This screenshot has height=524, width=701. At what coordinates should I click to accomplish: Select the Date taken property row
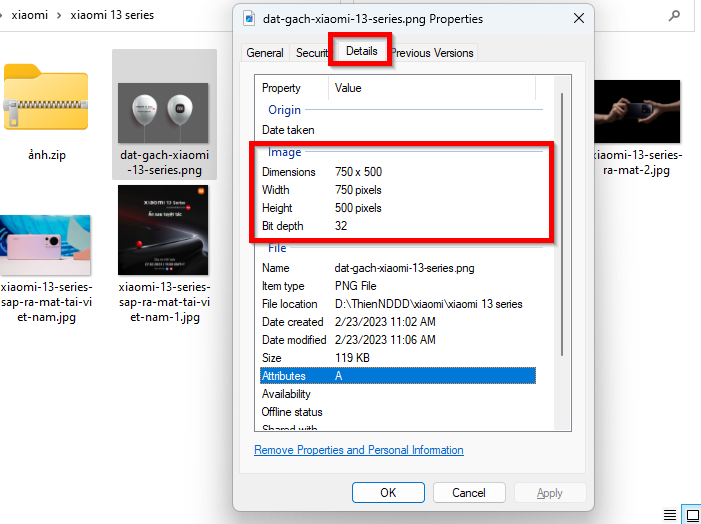[x=398, y=130]
